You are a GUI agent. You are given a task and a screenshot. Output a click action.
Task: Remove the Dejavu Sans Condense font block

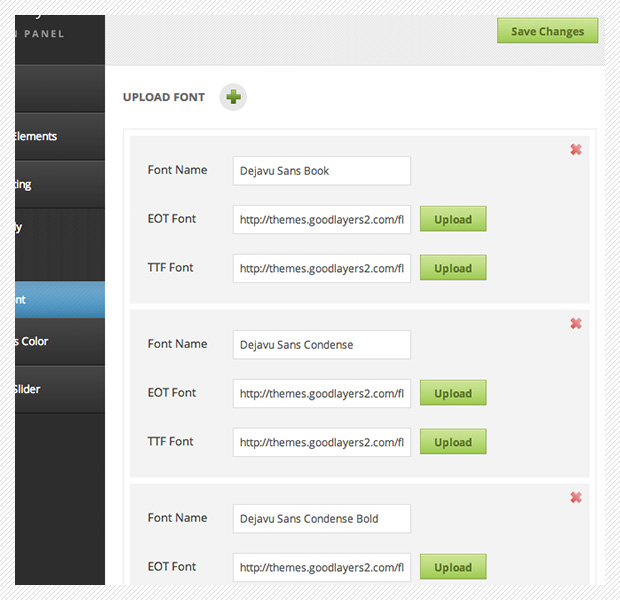[x=576, y=324]
